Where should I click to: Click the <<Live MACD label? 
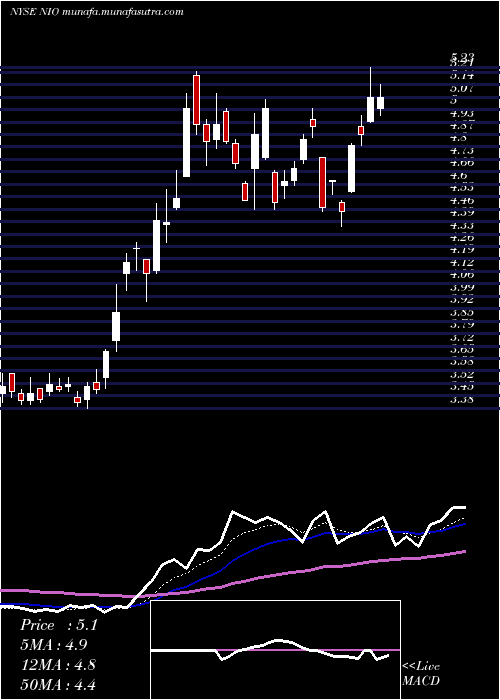click(x=421, y=674)
